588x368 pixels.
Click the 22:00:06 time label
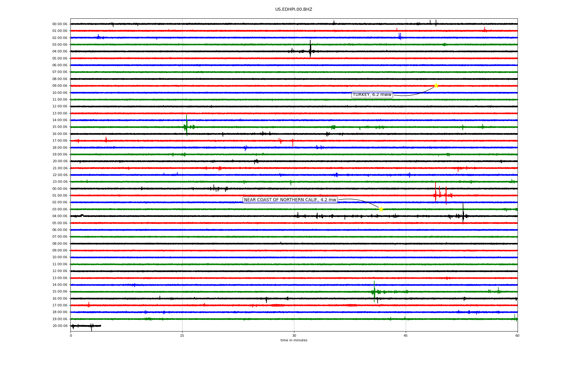click(60, 175)
